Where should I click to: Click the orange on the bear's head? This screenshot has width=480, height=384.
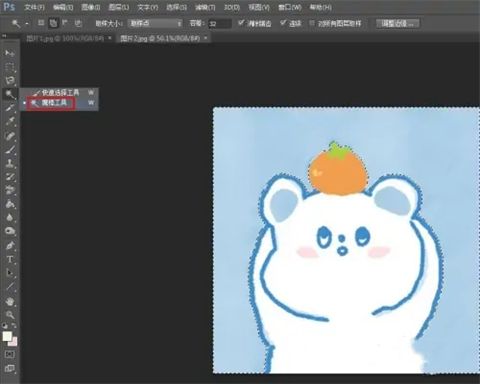point(338,173)
